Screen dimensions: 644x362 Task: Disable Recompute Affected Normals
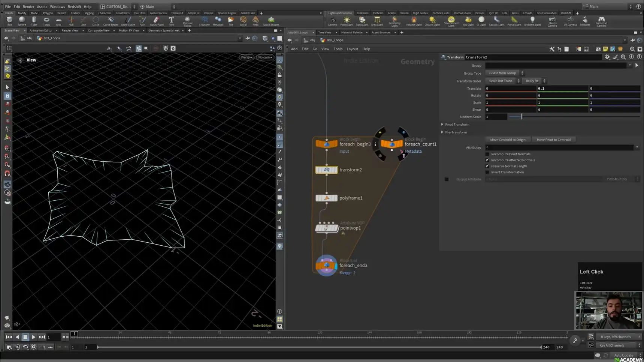(x=487, y=160)
